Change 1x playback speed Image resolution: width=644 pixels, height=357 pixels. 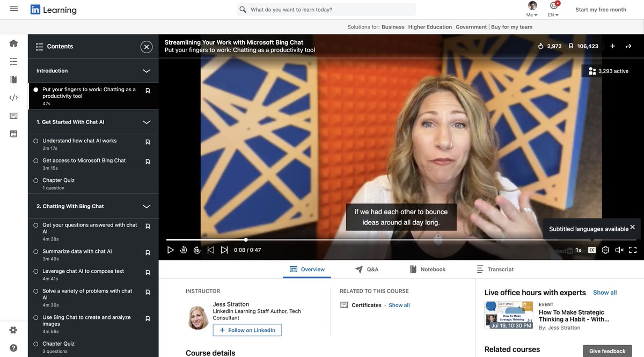[x=579, y=250]
